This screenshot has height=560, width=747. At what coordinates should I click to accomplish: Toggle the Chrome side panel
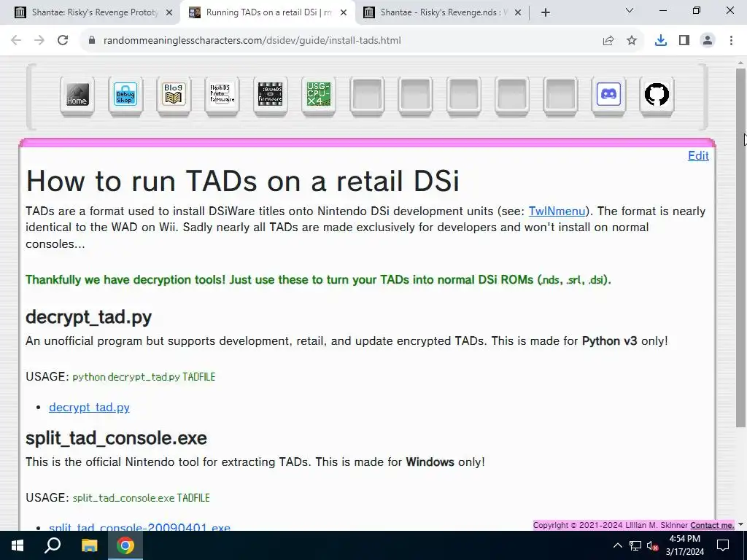pyautogui.click(x=684, y=41)
